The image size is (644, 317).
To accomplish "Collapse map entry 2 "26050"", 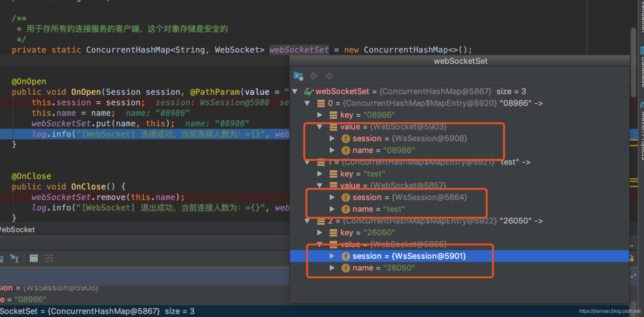I will (x=307, y=221).
